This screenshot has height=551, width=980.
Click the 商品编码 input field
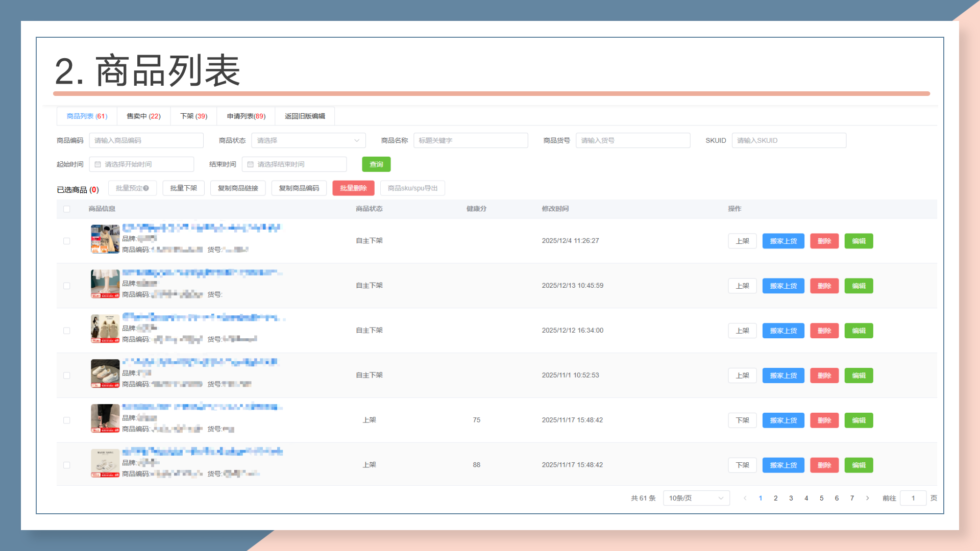(x=146, y=140)
